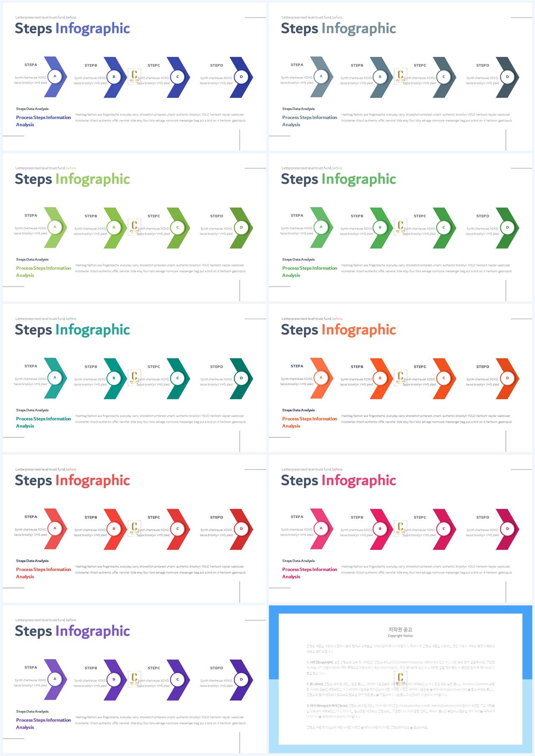Click circle D on purple slide arrow
The height and width of the screenshot is (756, 535).
tap(241, 680)
